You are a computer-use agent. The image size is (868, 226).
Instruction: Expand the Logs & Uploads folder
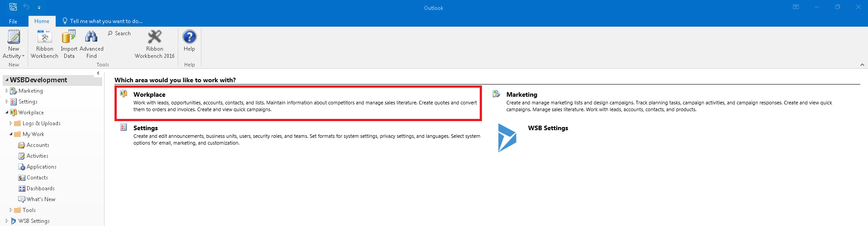11,123
